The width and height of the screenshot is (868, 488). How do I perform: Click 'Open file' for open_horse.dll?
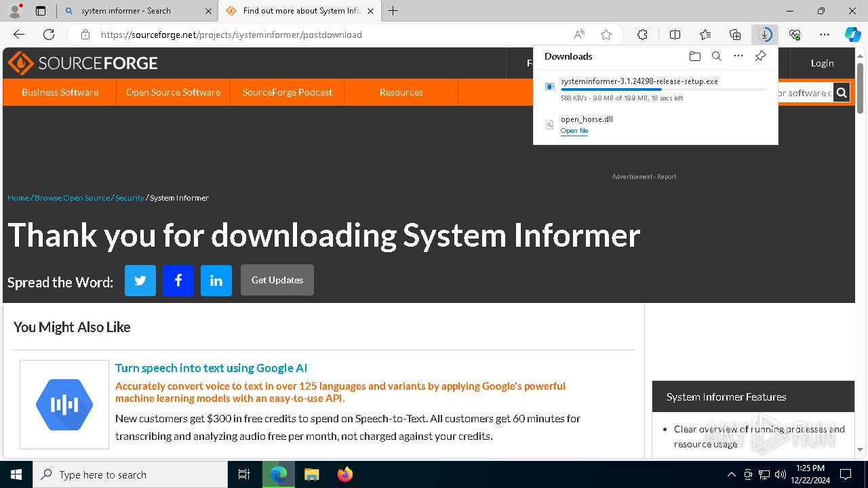(574, 131)
